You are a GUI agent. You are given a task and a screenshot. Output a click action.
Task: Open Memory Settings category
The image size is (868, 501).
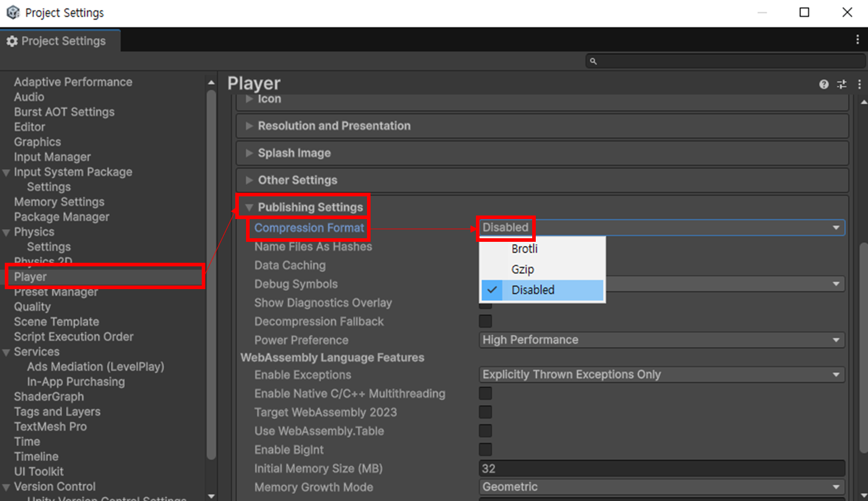click(x=59, y=202)
